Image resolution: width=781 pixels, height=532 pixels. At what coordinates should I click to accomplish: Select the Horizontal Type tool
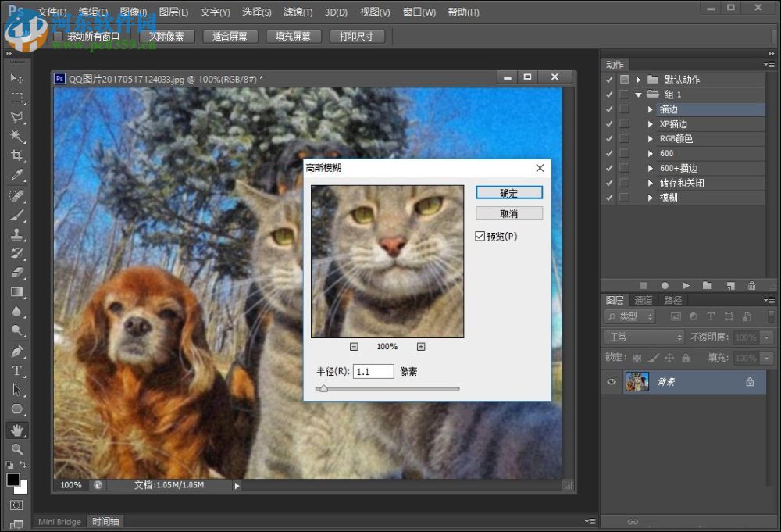pyautogui.click(x=16, y=370)
